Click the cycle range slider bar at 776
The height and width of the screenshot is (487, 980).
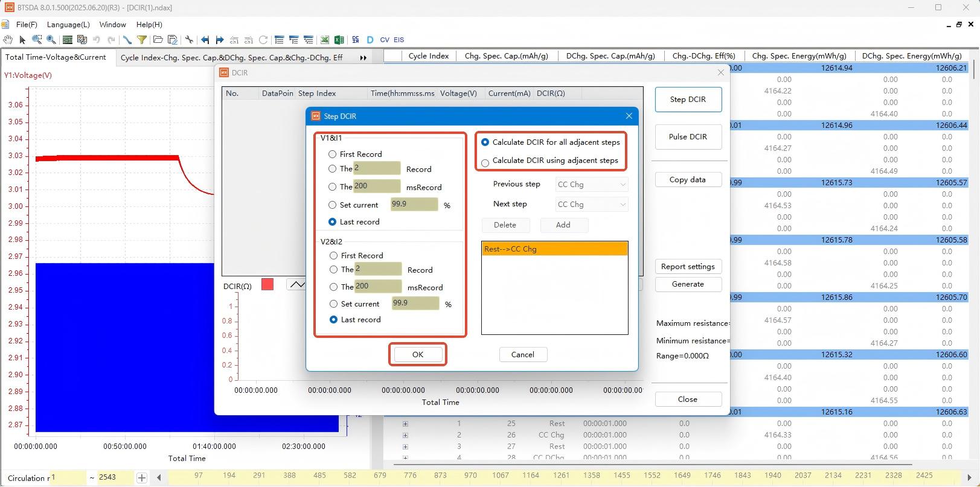[410, 476]
